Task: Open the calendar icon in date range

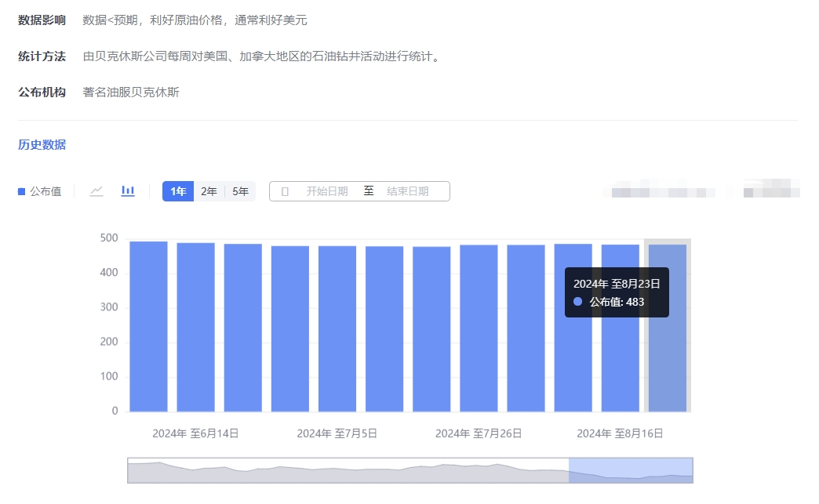Action: coord(285,191)
